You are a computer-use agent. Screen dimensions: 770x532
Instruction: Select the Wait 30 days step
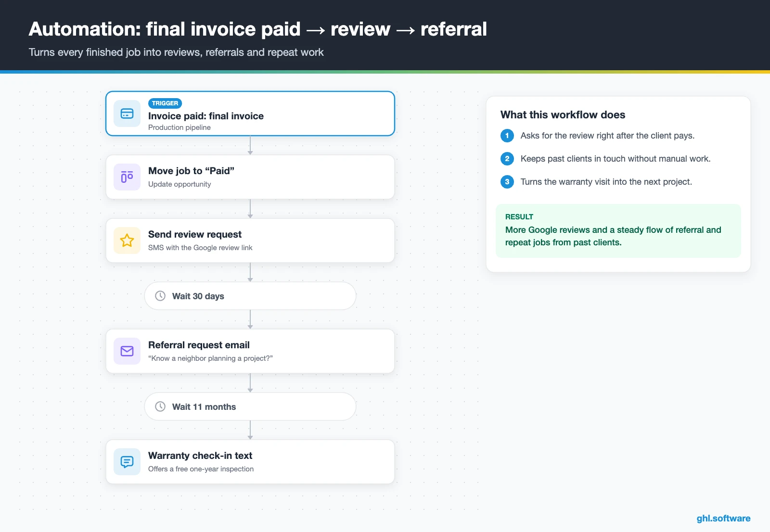[250, 296]
